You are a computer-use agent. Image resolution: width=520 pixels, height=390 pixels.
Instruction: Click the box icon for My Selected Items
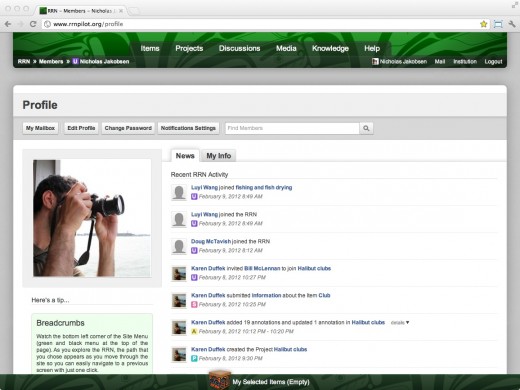point(219,380)
